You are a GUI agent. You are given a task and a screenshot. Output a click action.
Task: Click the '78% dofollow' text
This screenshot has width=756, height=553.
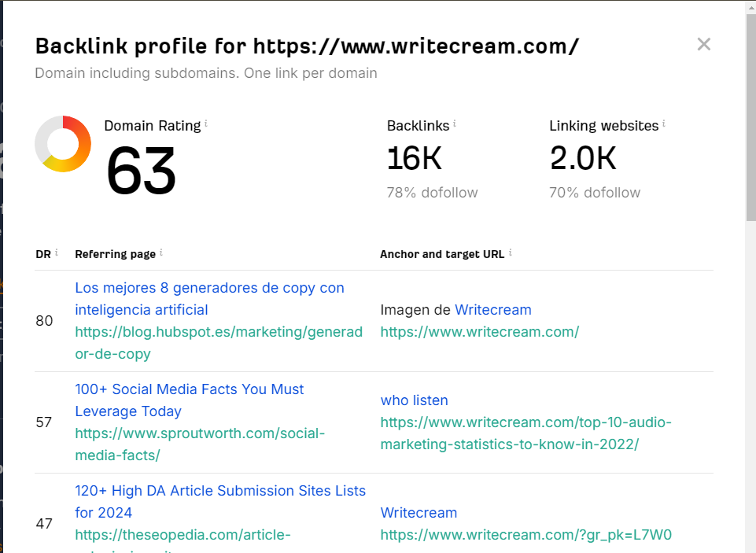pos(432,193)
